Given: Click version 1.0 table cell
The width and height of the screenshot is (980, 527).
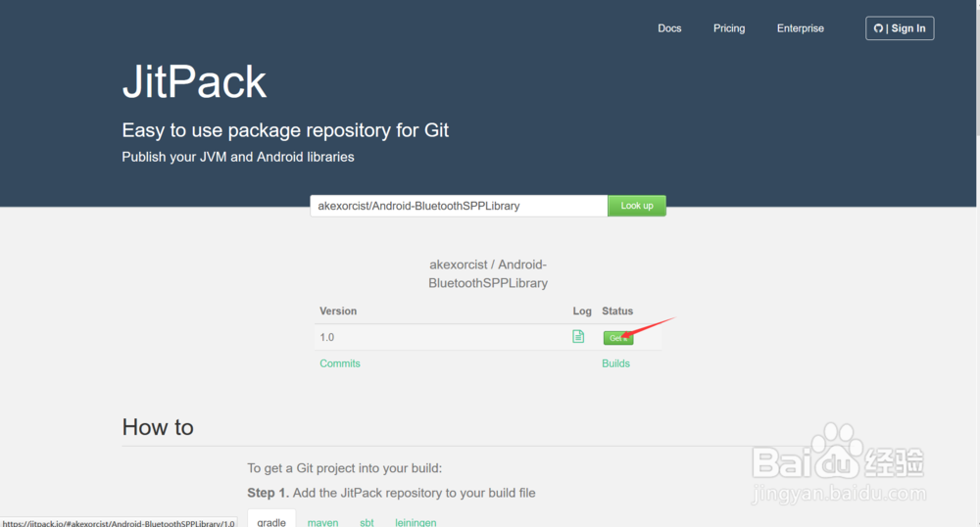Looking at the screenshot, I should pyautogui.click(x=327, y=337).
